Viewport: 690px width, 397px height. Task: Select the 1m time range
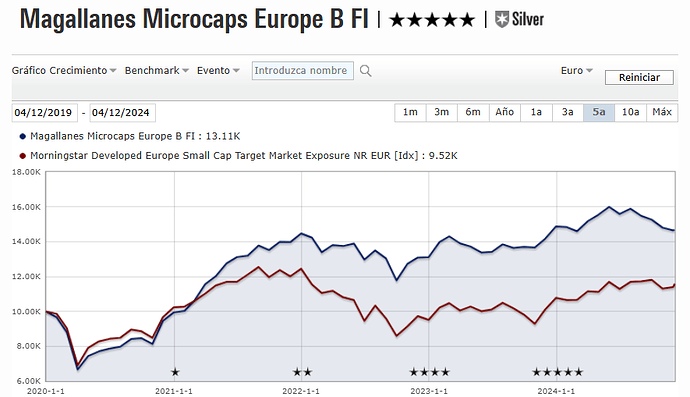click(410, 112)
